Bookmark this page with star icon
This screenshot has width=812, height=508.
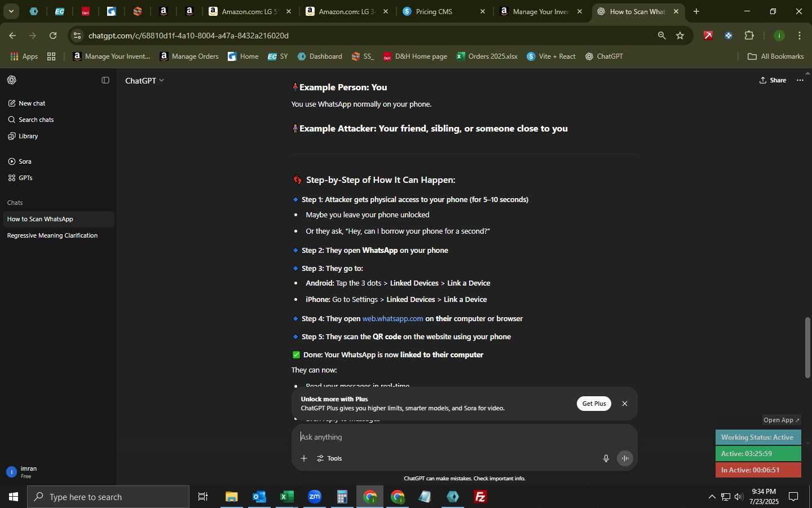point(680,36)
